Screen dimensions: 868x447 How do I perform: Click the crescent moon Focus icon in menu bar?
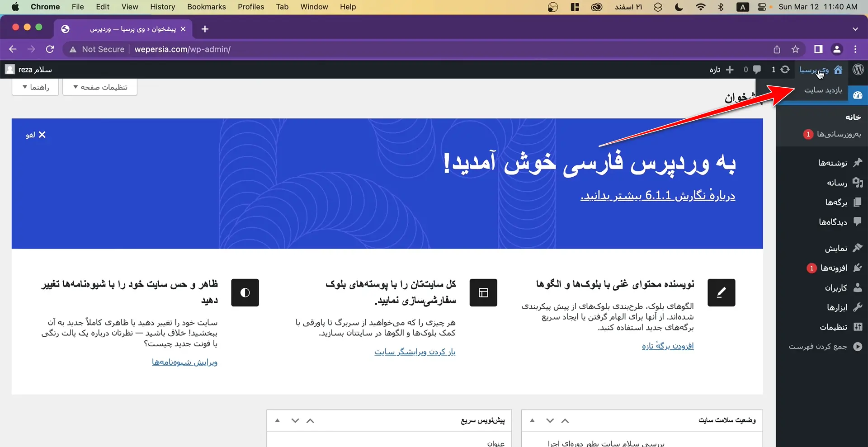(679, 7)
